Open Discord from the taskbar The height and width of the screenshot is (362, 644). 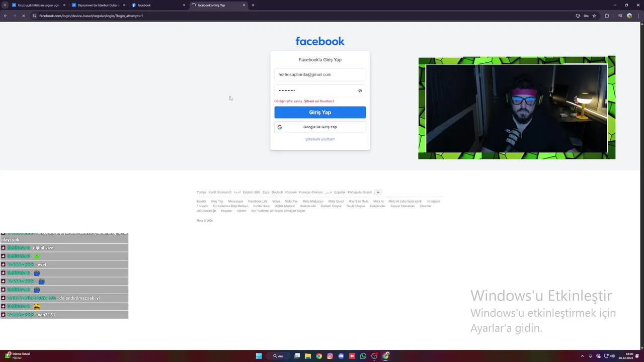pos(341,356)
